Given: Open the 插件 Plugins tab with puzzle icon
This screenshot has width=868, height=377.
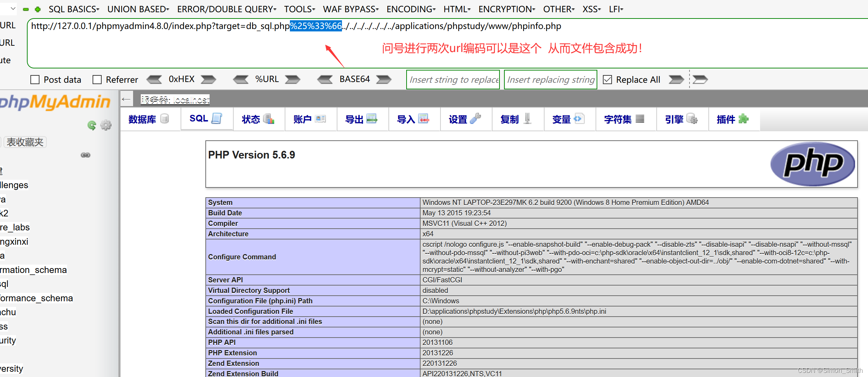Looking at the screenshot, I should (733, 119).
